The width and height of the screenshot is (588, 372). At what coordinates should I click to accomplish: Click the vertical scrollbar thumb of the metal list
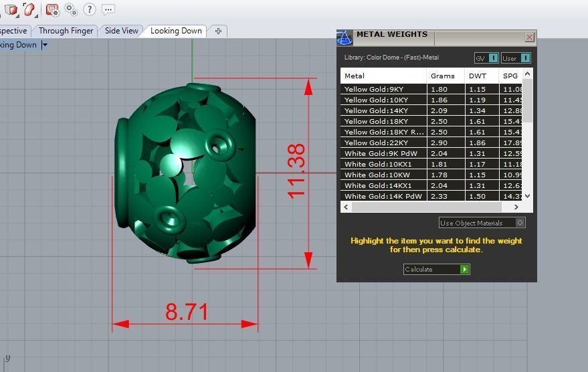(527, 100)
